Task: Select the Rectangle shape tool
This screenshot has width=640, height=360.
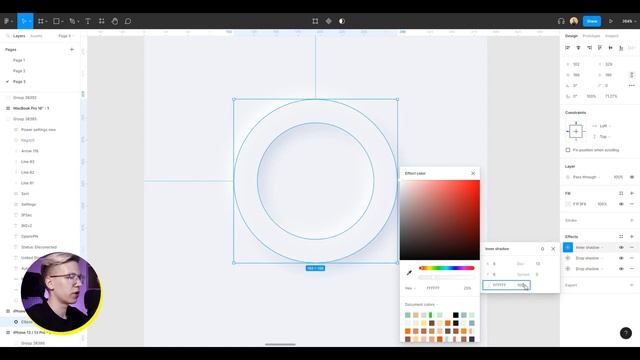Action: click(x=57, y=21)
